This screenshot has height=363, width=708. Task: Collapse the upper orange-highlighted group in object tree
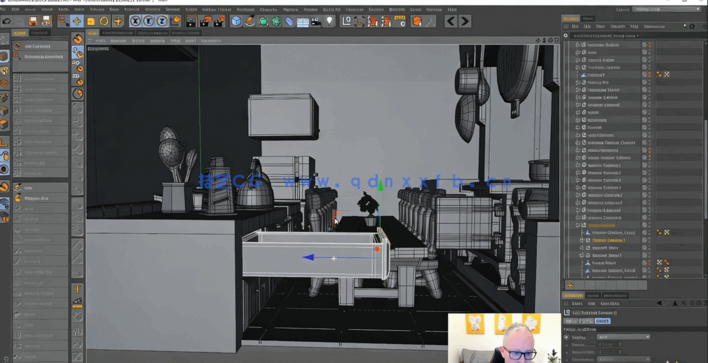[x=578, y=225]
